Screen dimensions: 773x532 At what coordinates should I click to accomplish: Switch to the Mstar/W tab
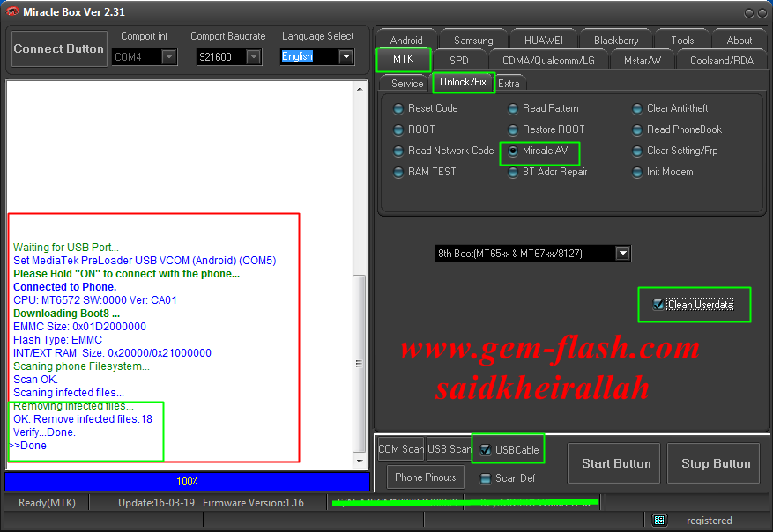coord(643,60)
